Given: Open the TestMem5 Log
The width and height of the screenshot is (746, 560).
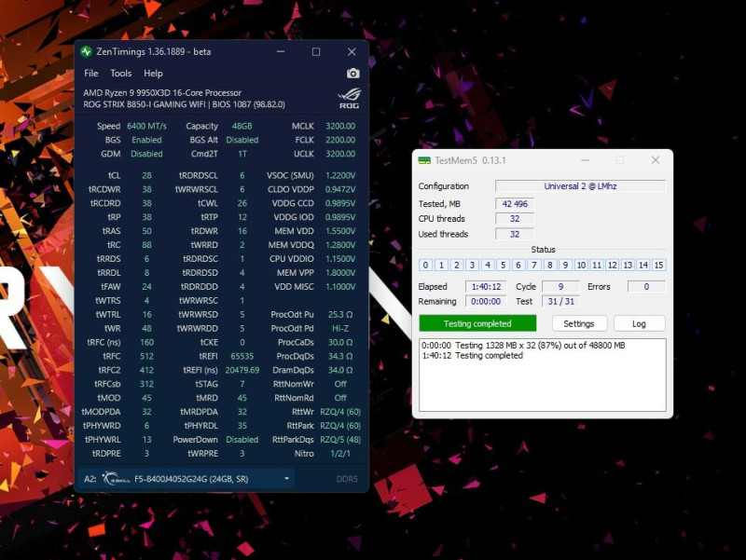Looking at the screenshot, I should click(x=639, y=323).
